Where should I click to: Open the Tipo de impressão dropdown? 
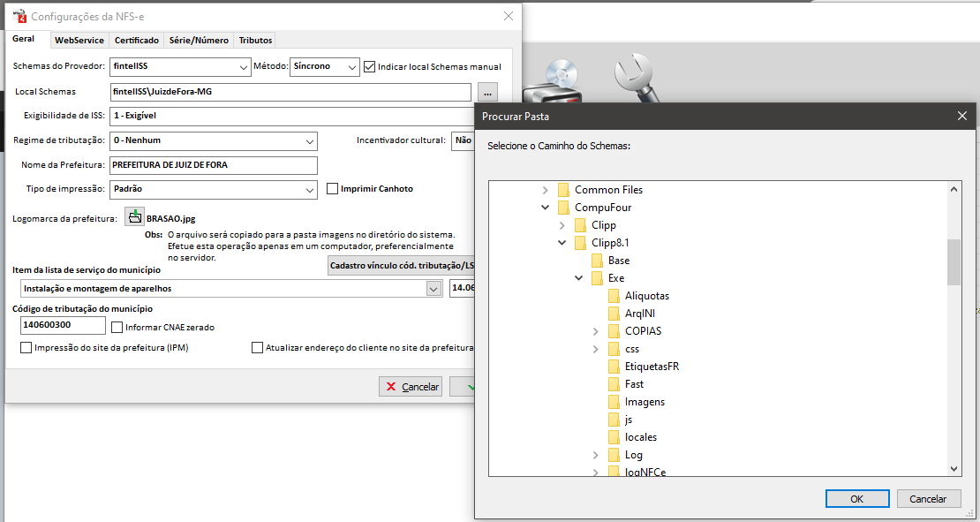pos(309,189)
